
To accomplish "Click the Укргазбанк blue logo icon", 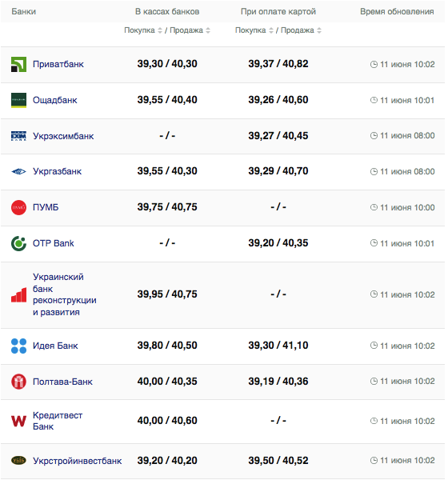I will coord(18,171).
